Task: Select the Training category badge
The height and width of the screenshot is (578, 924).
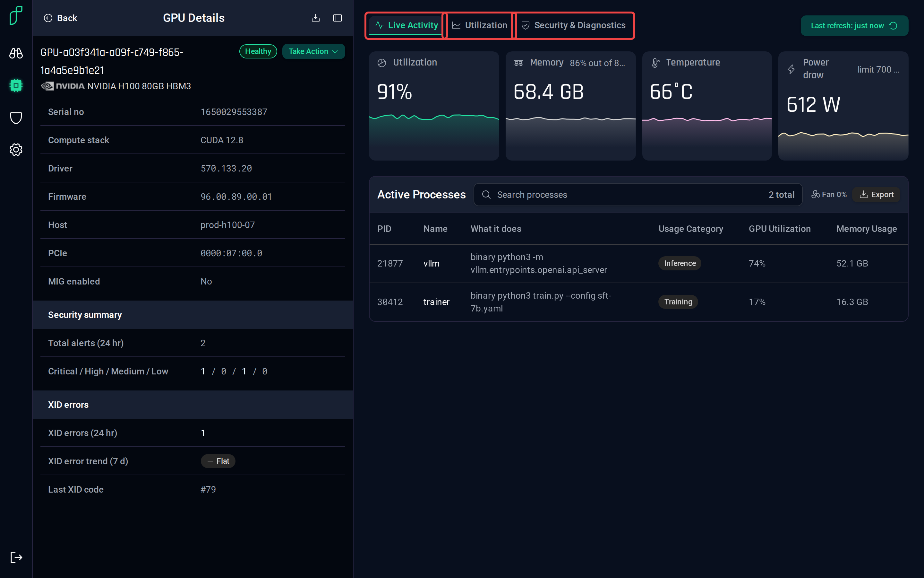Action: tap(678, 302)
